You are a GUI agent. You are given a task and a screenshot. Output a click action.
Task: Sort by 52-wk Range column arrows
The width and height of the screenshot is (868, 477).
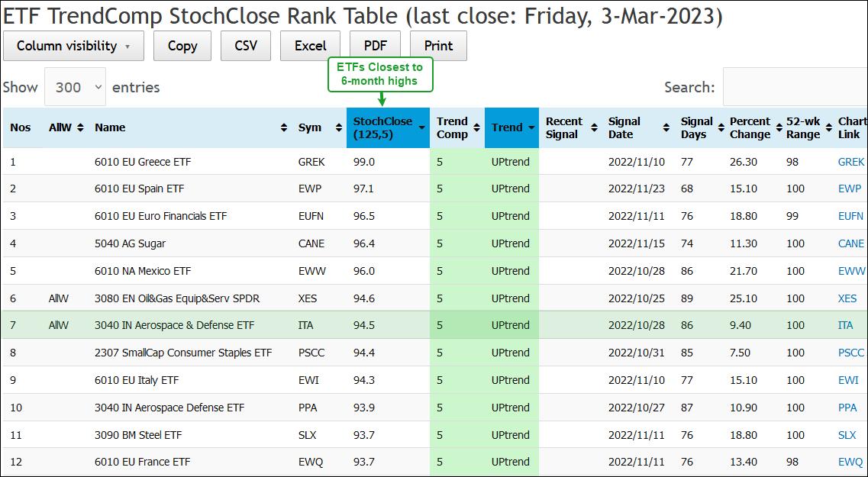click(x=829, y=127)
